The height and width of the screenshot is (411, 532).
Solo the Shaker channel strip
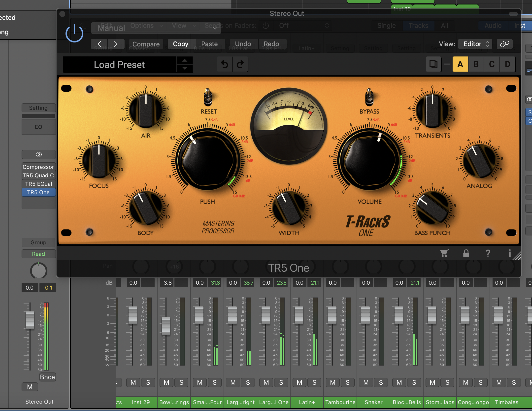[381, 382]
